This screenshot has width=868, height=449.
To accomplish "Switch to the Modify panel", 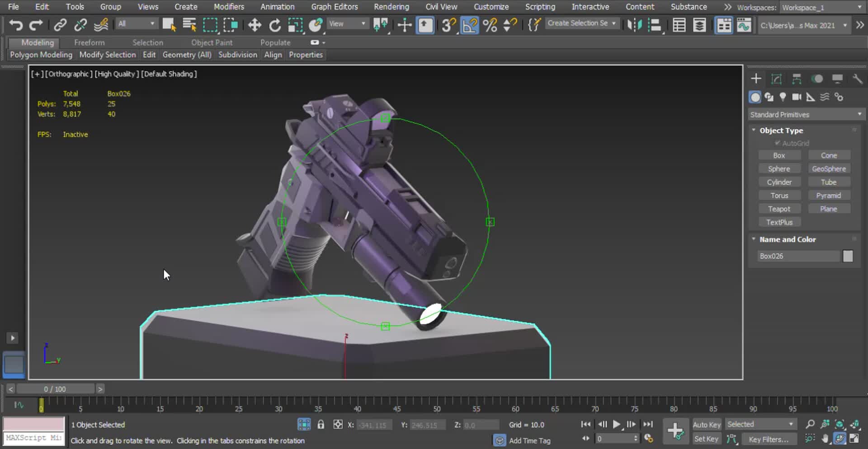I will click(x=776, y=78).
